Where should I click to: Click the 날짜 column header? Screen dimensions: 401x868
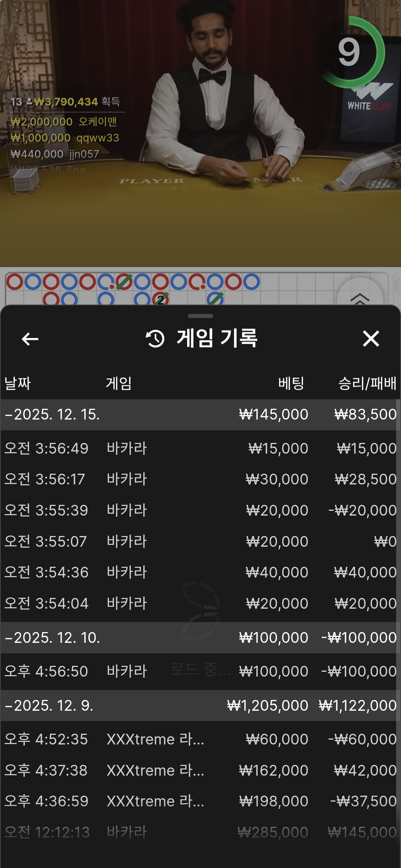coord(17,383)
